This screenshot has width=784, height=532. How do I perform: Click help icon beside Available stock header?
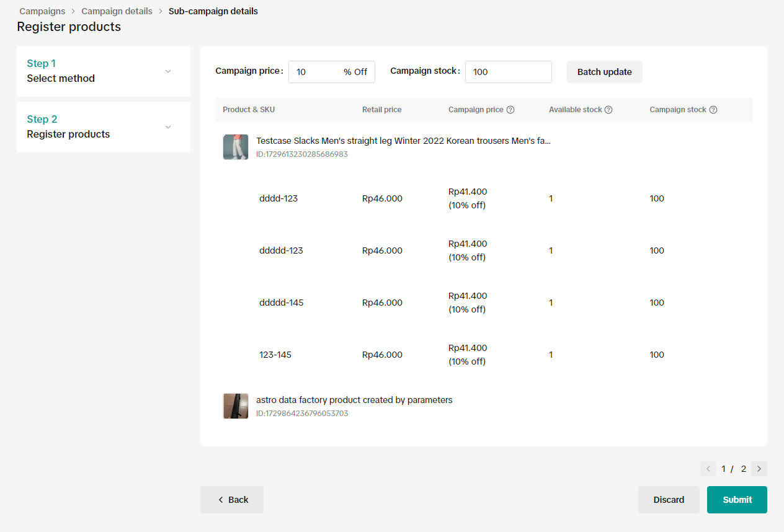608,110
